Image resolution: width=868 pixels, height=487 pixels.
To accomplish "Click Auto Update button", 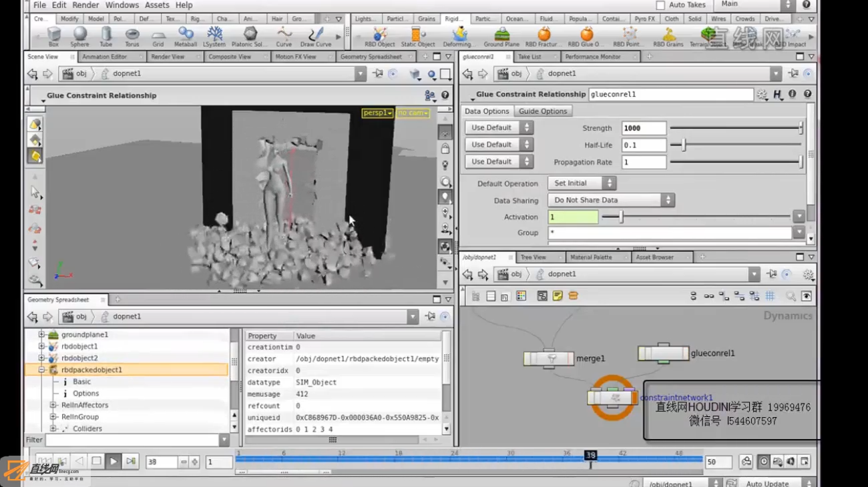I will [x=767, y=484].
